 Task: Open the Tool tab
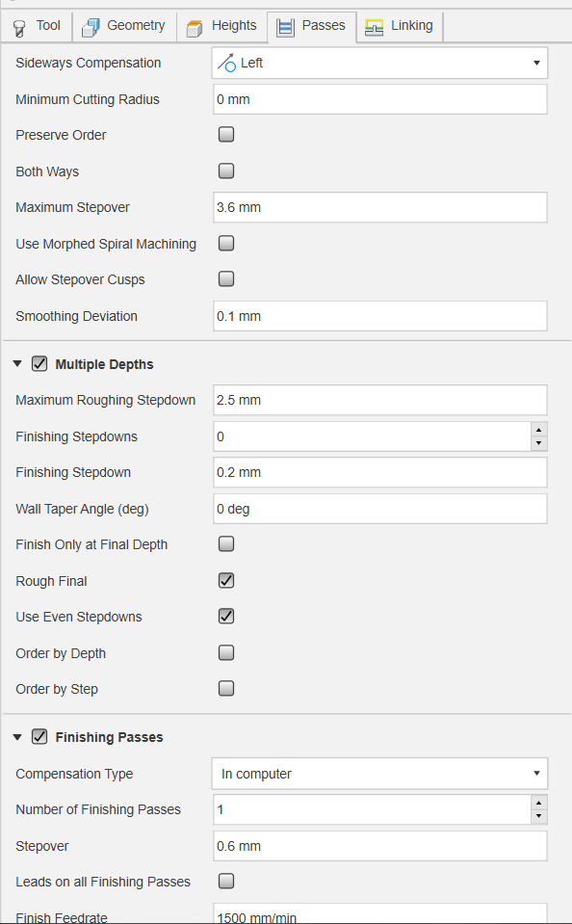pos(37,26)
